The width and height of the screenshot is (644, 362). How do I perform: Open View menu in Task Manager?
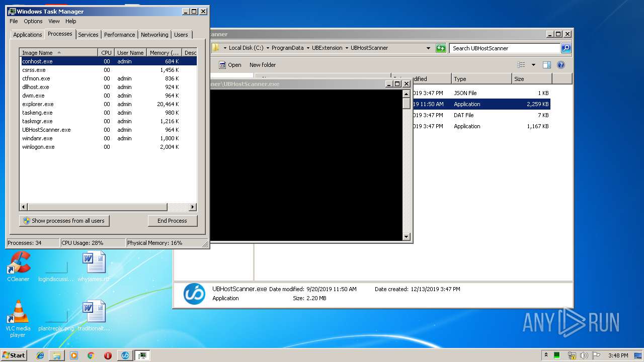(x=54, y=21)
